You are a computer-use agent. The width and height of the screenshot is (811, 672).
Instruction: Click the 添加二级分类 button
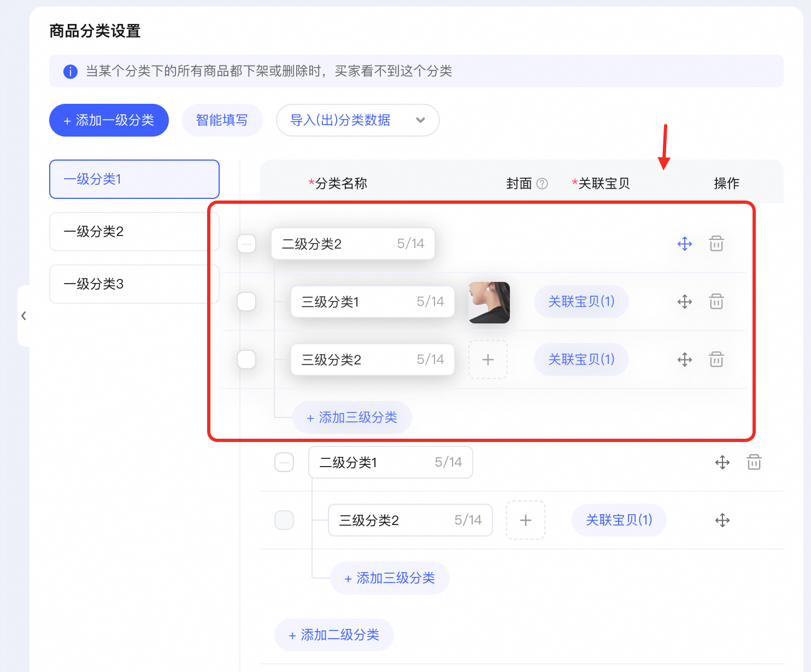(334, 635)
